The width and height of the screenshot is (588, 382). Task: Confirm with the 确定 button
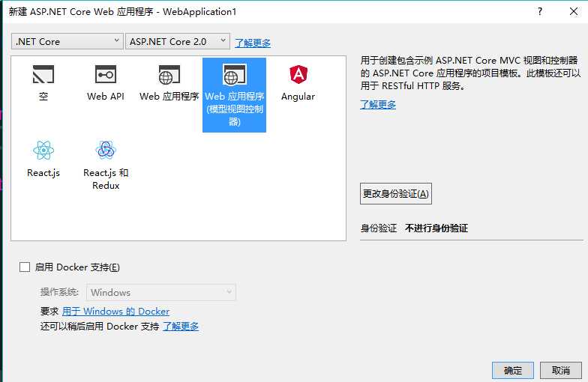513,370
